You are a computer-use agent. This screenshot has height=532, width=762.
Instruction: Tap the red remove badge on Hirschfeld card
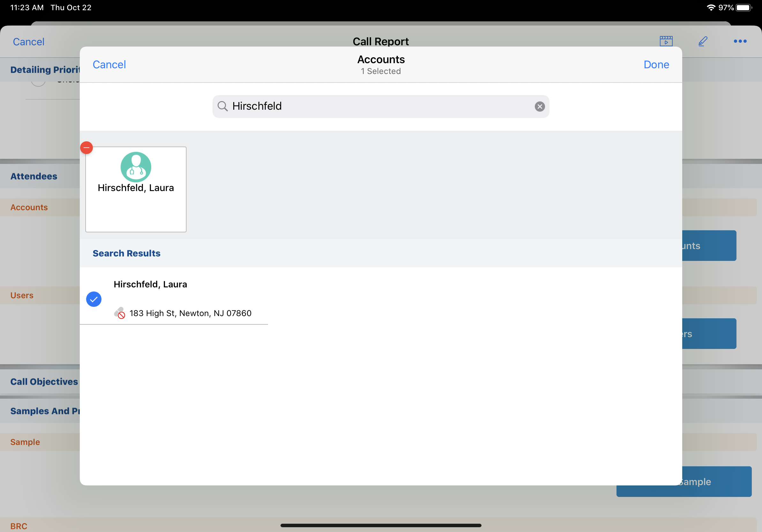(x=86, y=148)
